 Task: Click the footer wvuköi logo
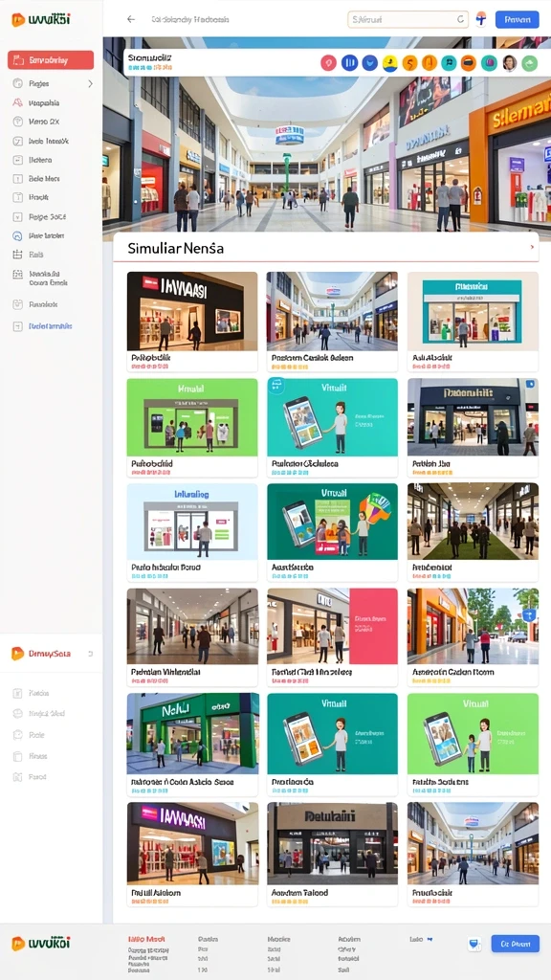[40, 943]
